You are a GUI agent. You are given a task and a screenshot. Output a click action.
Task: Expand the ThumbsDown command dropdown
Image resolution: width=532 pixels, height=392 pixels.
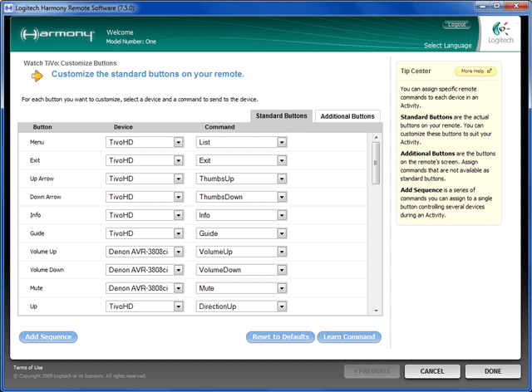242,197
